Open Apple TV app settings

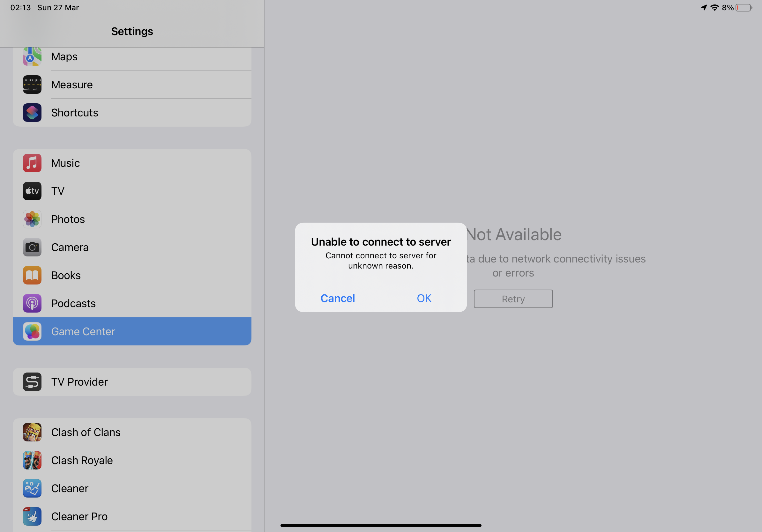[x=132, y=190]
